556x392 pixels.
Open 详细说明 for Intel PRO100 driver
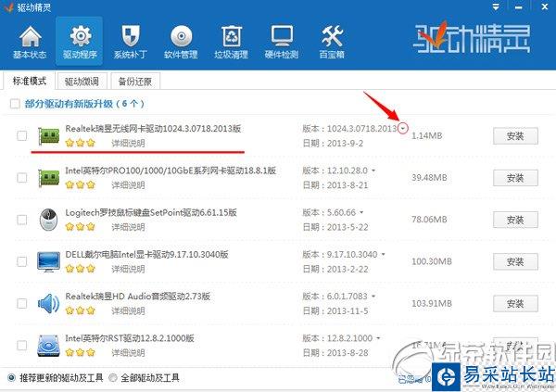pos(129,185)
